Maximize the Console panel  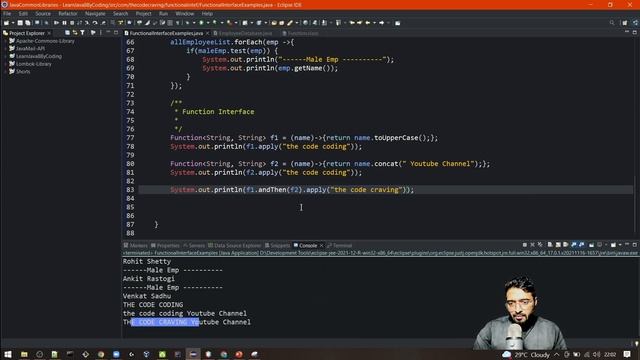pyautogui.click(x=634, y=245)
